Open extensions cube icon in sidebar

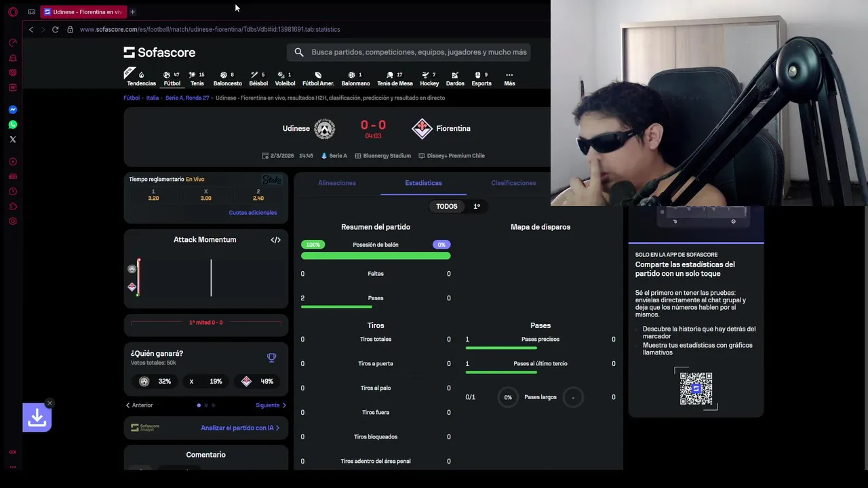coord(12,207)
